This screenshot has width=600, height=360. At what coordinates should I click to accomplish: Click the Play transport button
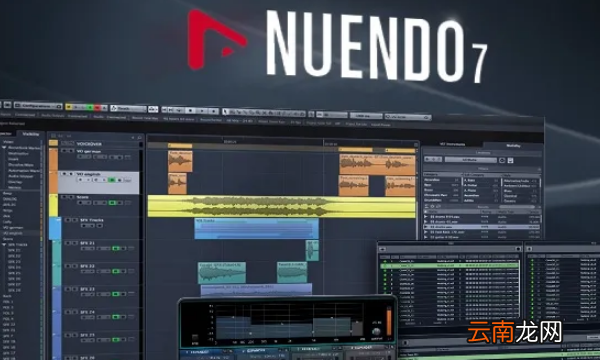(x=202, y=111)
